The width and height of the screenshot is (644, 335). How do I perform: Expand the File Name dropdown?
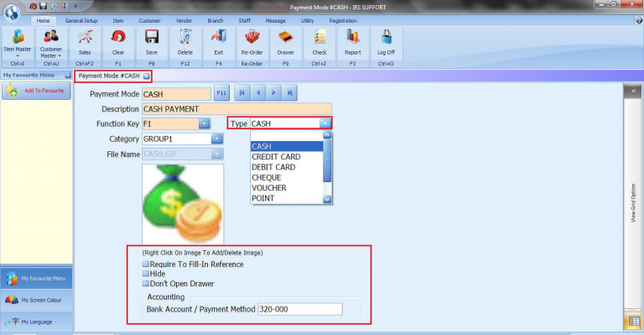(x=217, y=154)
